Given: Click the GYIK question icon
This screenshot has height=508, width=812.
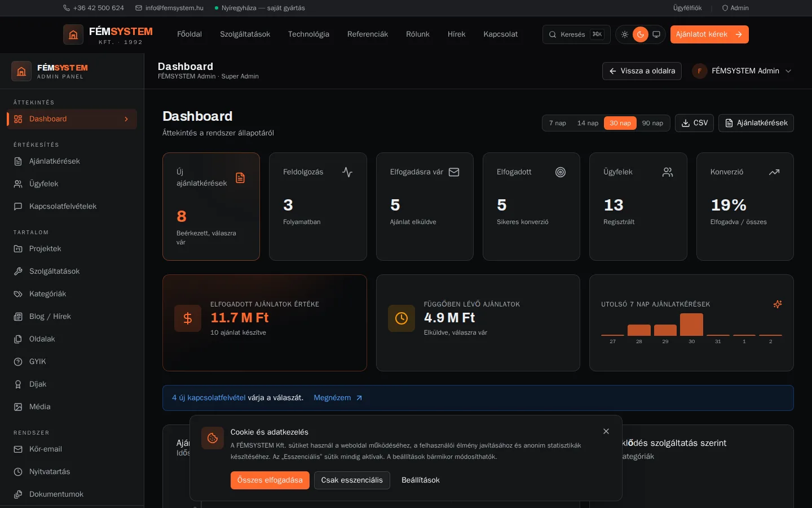Looking at the screenshot, I should 18,362.
